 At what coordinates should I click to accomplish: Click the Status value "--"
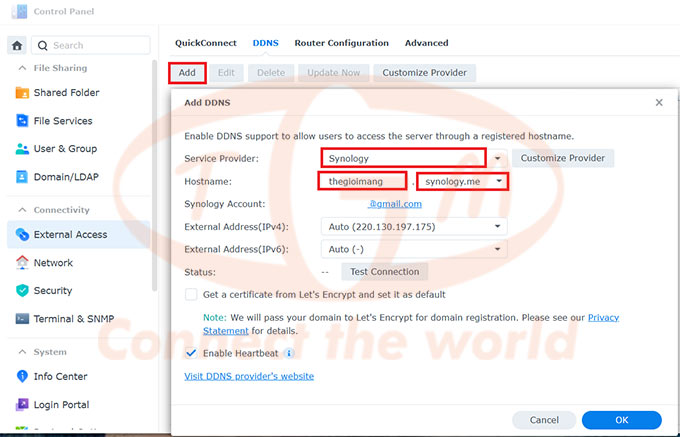pyautogui.click(x=325, y=272)
